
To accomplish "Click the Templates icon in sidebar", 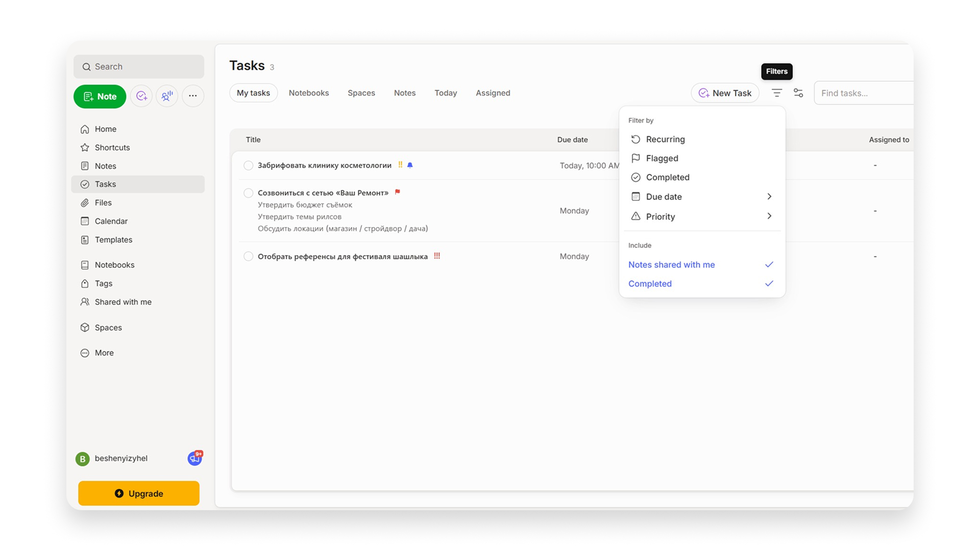I will coord(85,240).
